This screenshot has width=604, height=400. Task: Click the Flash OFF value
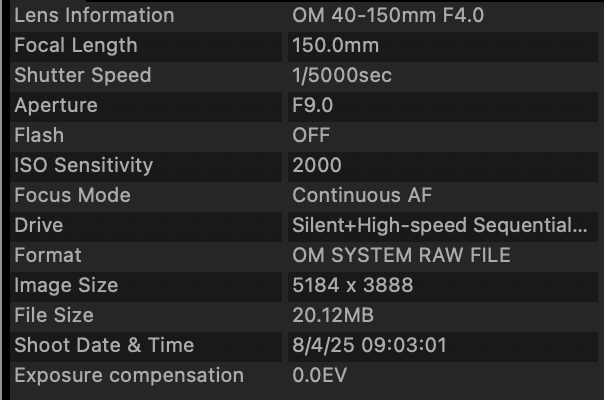point(311,135)
